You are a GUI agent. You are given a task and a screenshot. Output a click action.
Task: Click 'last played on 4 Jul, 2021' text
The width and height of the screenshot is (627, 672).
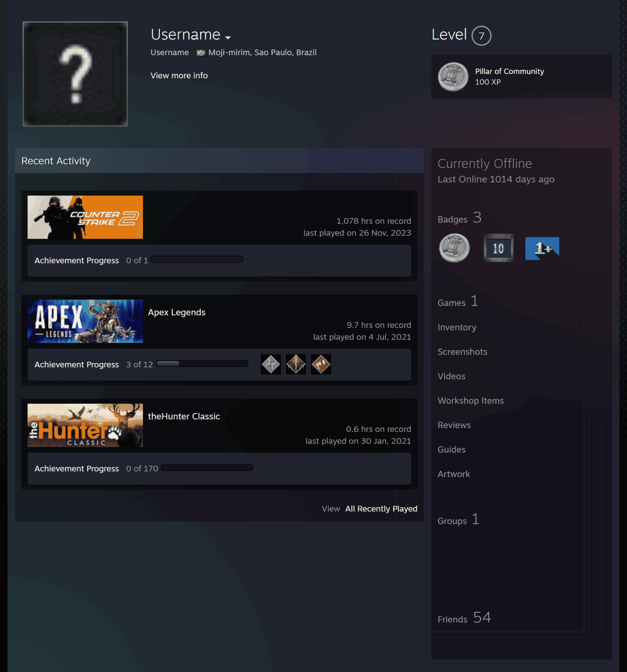coord(362,337)
